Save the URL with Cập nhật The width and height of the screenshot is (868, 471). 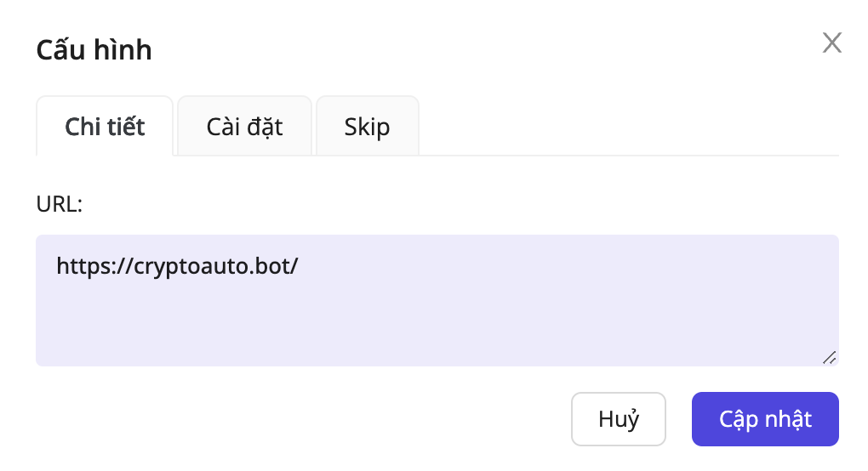click(x=765, y=419)
